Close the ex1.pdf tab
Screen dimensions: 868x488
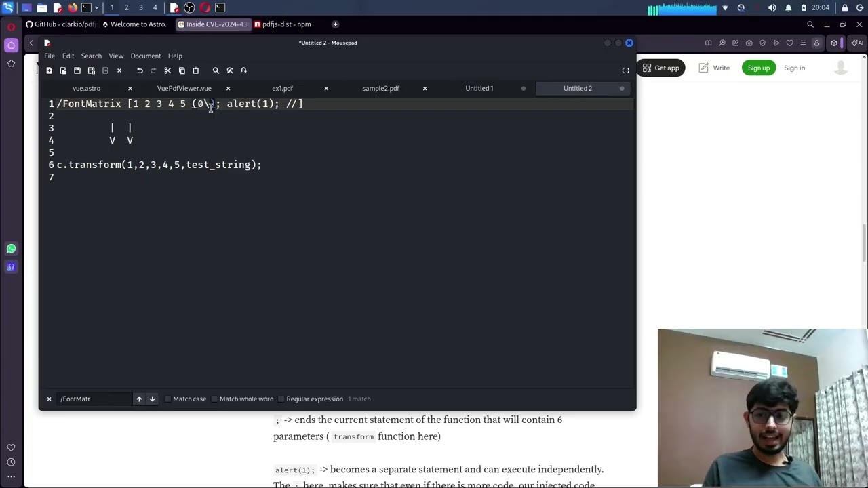(326, 88)
